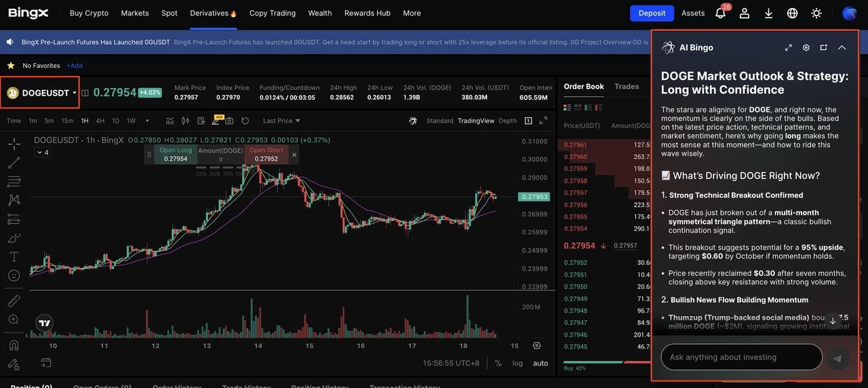
Task: Add a favorite with +Add link
Action: pyautogui.click(x=75, y=66)
